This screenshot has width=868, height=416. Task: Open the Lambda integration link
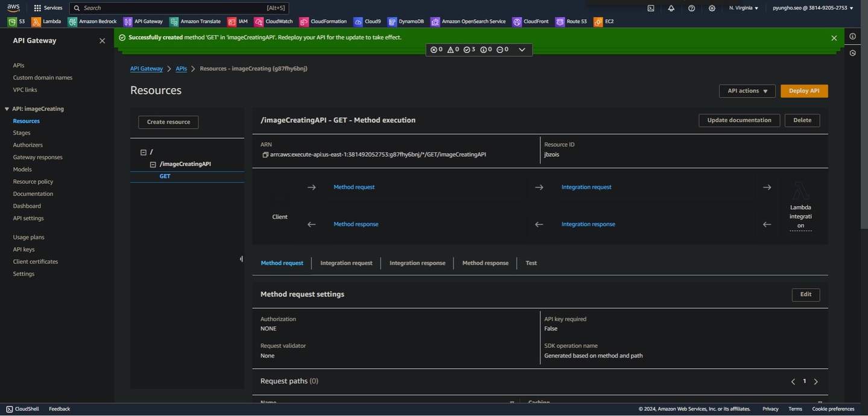(800, 216)
